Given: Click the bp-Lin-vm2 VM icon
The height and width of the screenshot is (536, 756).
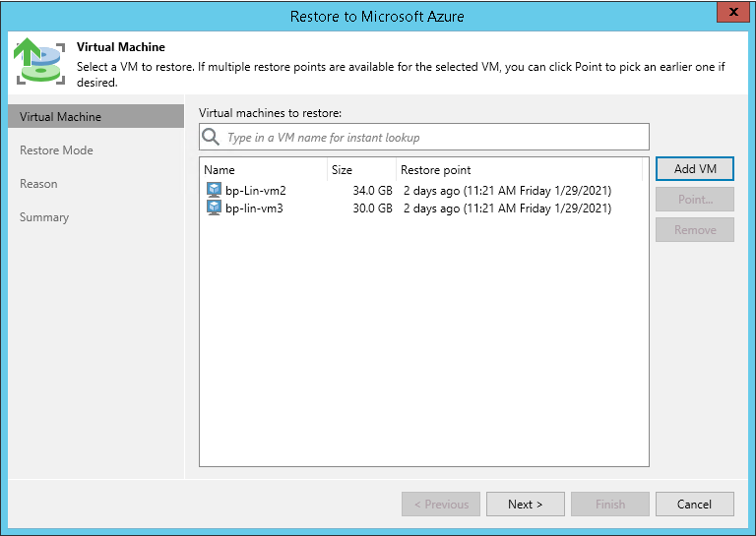Looking at the screenshot, I should (214, 190).
